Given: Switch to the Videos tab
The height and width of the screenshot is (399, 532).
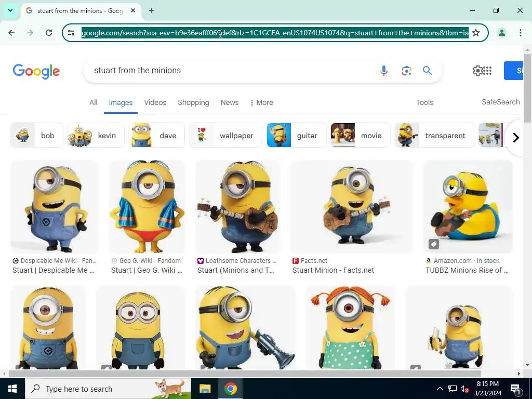Looking at the screenshot, I should coord(155,102).
